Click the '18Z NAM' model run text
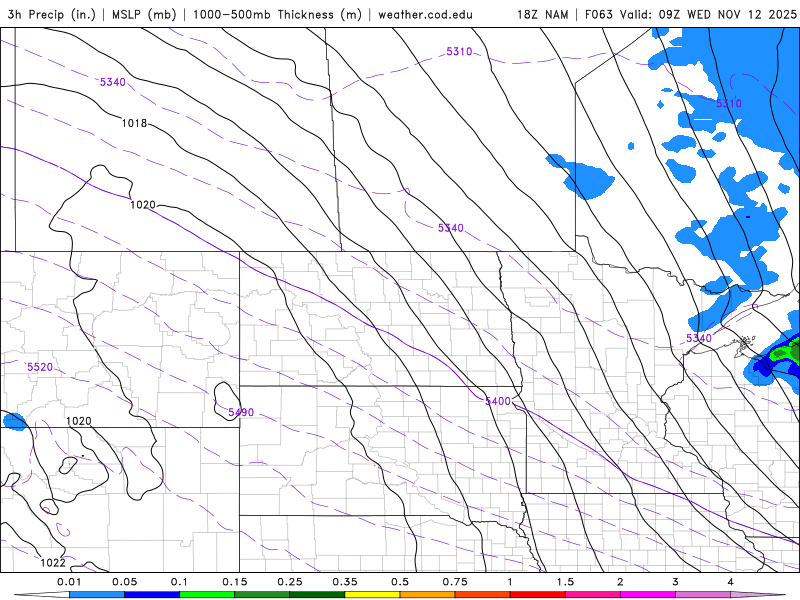 [542, 14]
